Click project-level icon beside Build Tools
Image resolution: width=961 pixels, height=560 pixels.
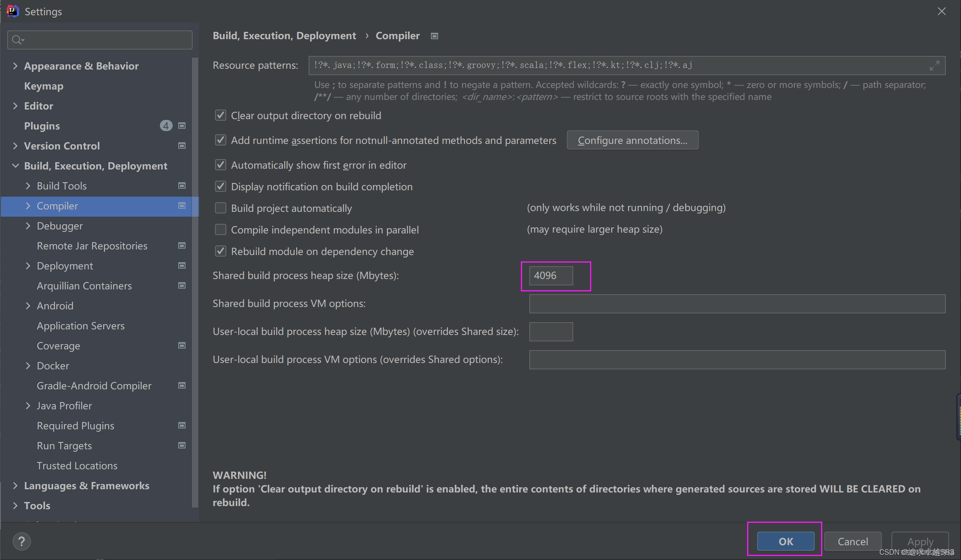coord(182,186)
